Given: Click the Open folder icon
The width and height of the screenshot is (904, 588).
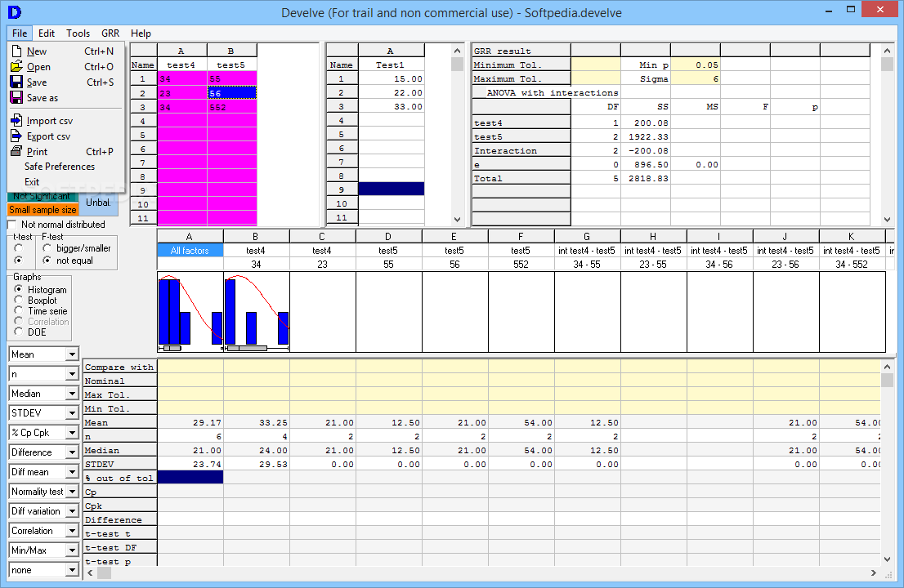Looking at the screenshot, I should pyautogui.click(x=16, y=66).
